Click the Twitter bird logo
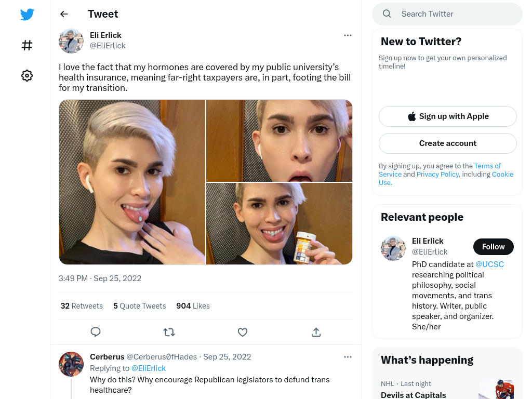This screenshot has height=399, width=532. click(x=27, y=14)
